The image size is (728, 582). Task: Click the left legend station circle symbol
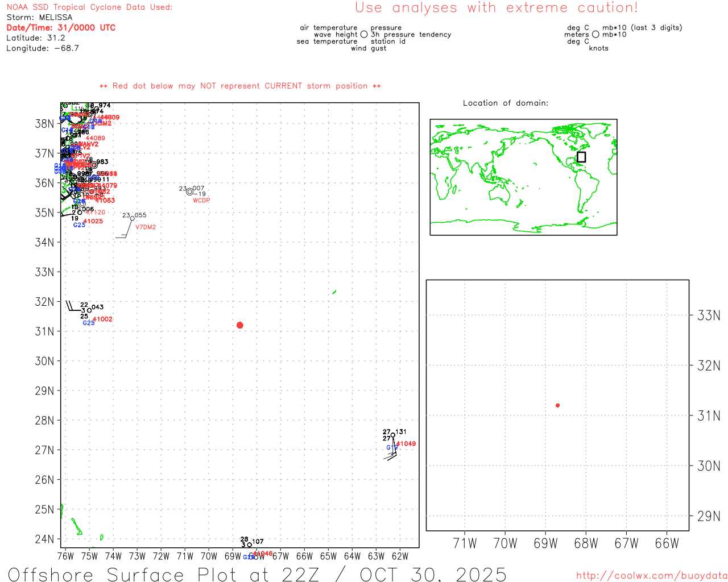click(364, 35)
